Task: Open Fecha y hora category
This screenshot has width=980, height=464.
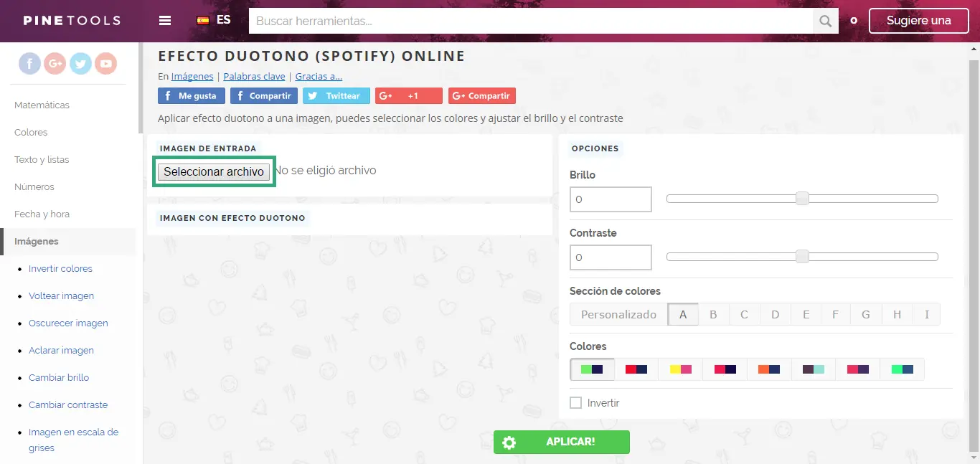Action: click(x=42, y=214)
